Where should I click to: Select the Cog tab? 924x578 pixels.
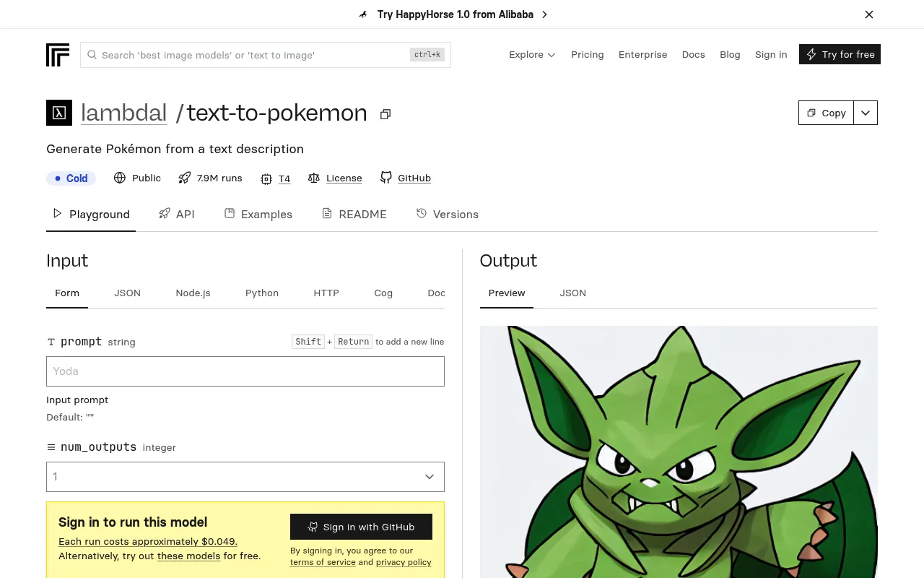(x=383, y=293)
